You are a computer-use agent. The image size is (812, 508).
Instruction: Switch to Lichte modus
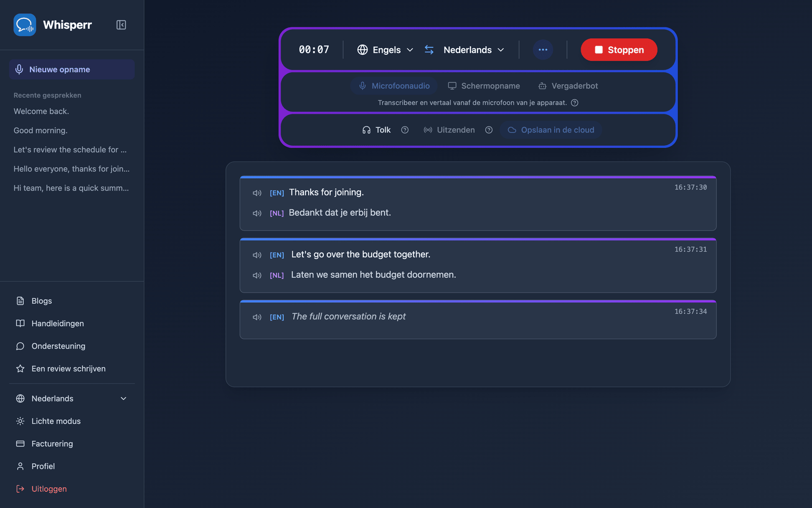point(72,421)
